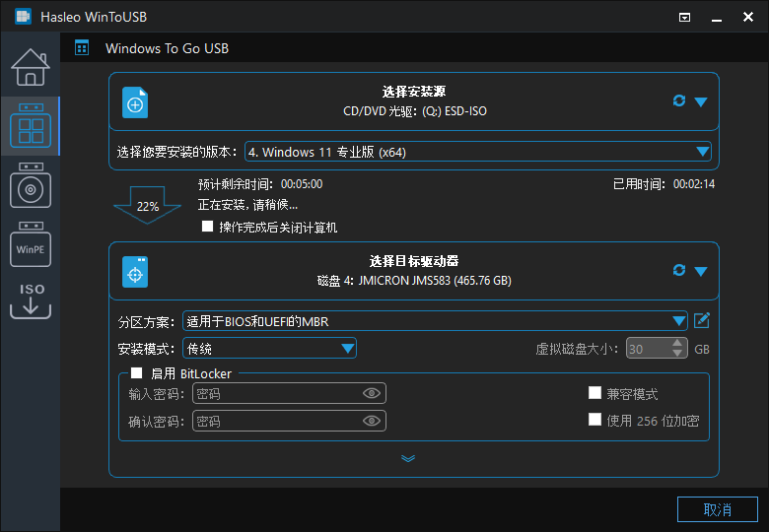Enable the BitLocker checkbox
769x532 pixels.
[x=137, y=373]
